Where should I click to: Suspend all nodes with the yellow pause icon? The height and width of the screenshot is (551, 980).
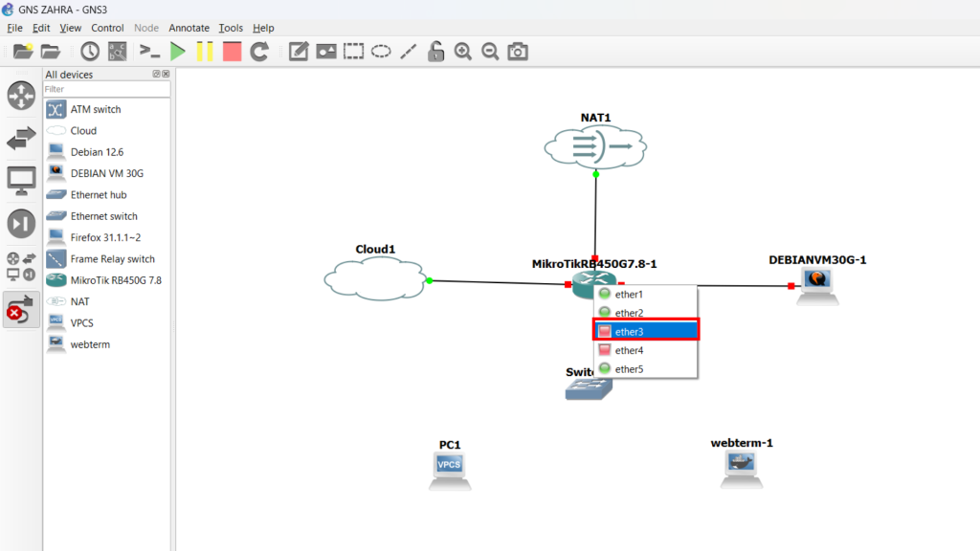[205, 52]
